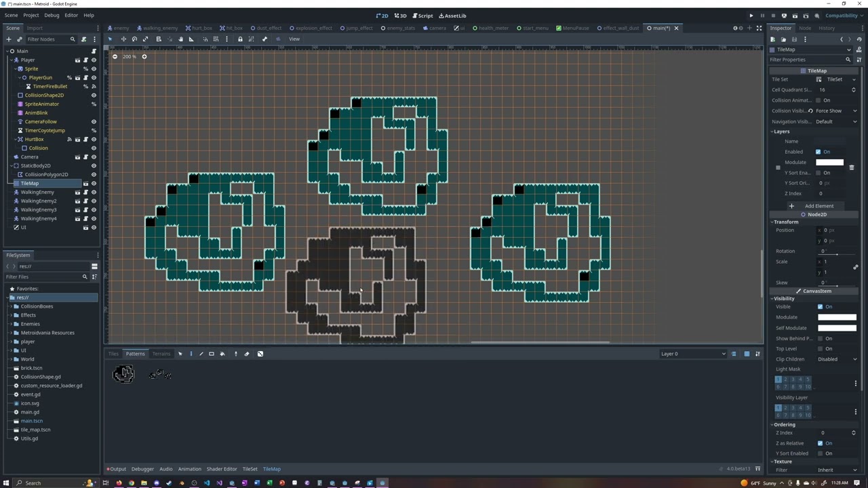
Task: Toggle TileMap grid visibility icon
Action: pyautogui.click(x=747, y=354)
